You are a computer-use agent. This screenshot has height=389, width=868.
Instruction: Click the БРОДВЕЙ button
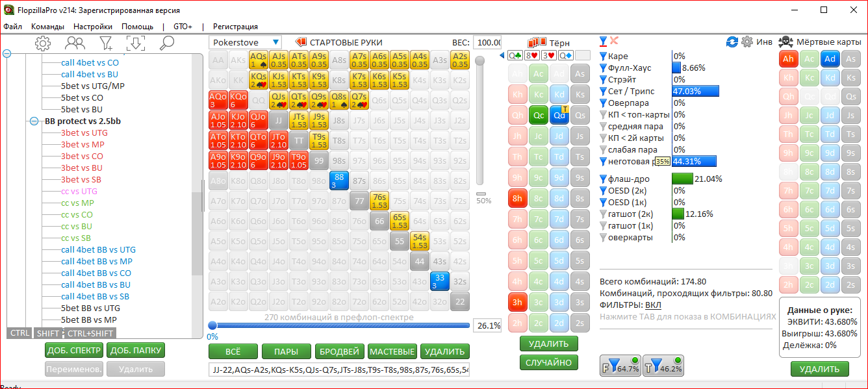coord(339,351)
